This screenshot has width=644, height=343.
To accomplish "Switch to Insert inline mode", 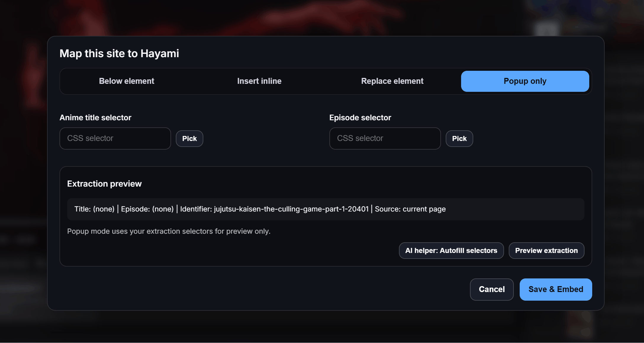I will pyautogui.click(x=259, y=81).
